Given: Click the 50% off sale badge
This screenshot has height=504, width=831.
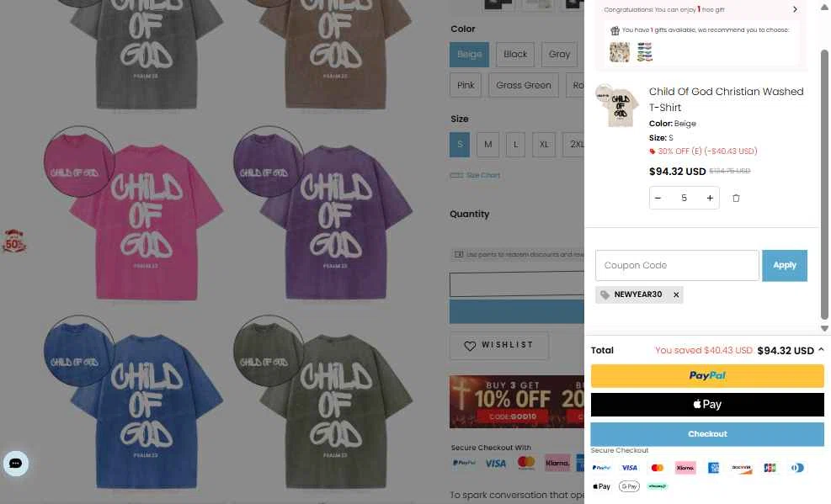Looking at the screenshot, I should point(14,241).
